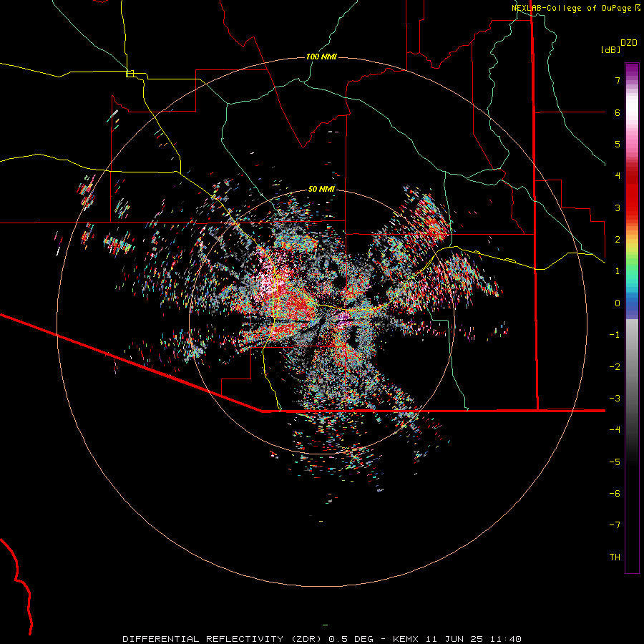Click the color scale bar legend
The image size is (644, 644).
(x=632, y=318)
